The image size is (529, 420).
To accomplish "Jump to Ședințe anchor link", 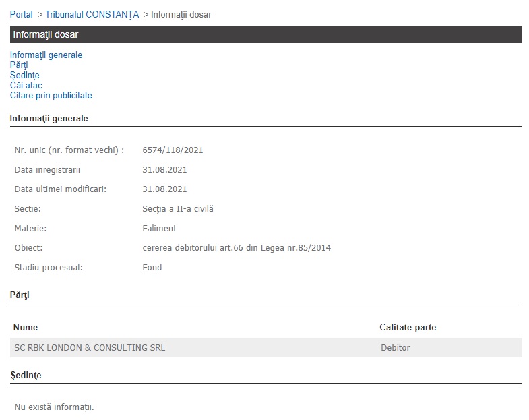I will pos(25,76).
